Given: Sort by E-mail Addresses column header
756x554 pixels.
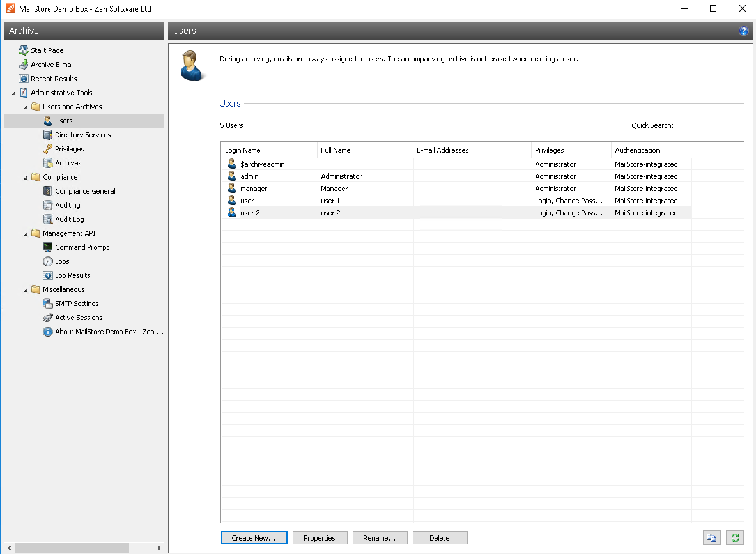Looking at the screenshot, I should click(x=472, y=150).
